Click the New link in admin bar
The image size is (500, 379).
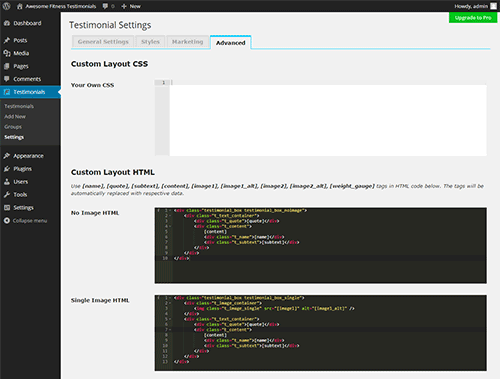[x=135, y=6]
